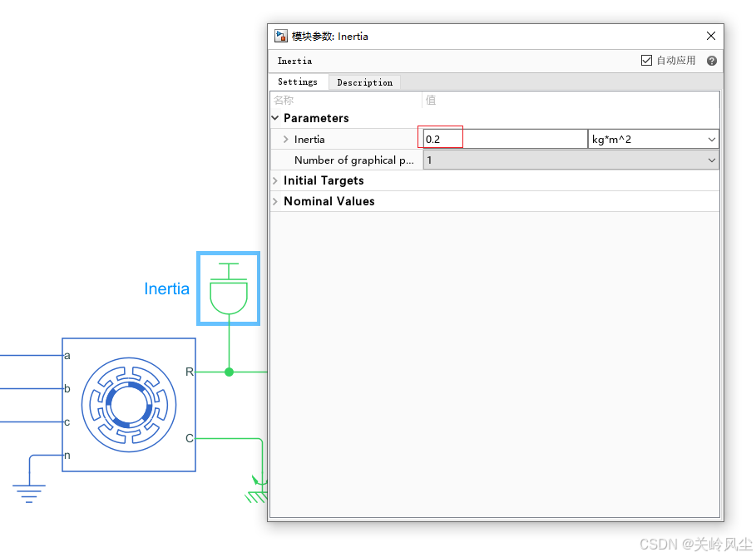Click the electrical ground symbol at port n

(29, 493)
